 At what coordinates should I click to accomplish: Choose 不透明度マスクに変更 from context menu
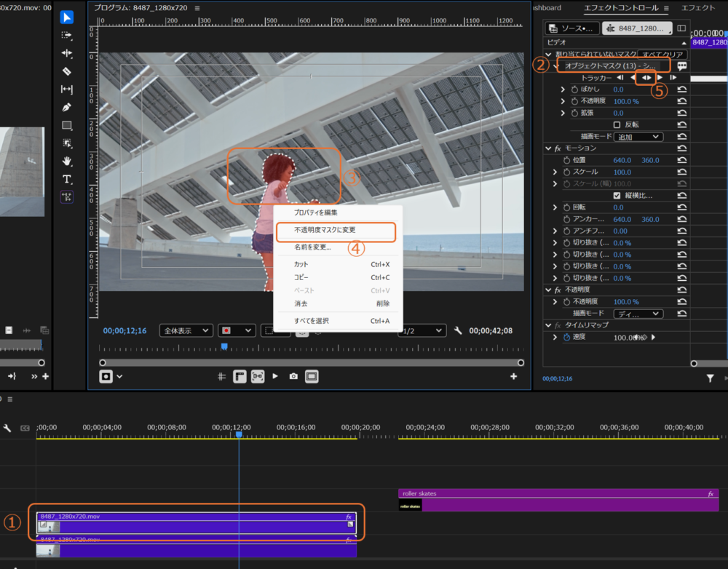[325, 230]
